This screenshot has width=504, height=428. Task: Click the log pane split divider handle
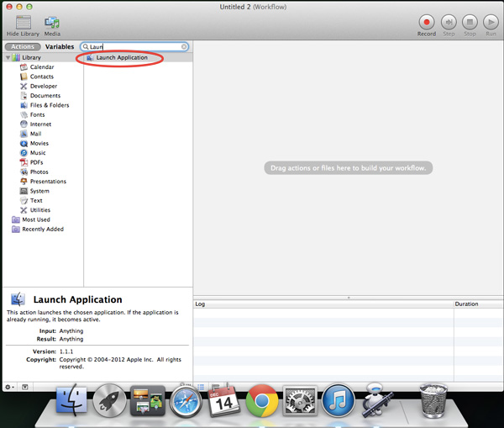click(x=349, y=298)
